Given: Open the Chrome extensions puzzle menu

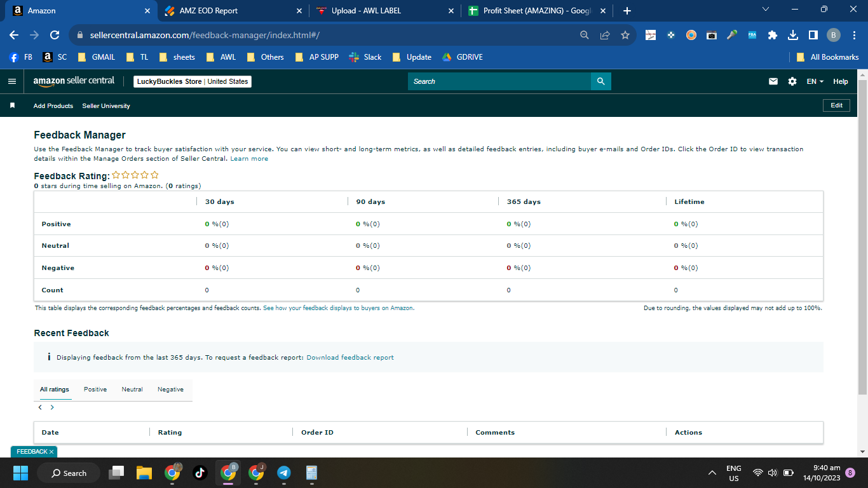Looking at the screenshot, I should point(773,35).
